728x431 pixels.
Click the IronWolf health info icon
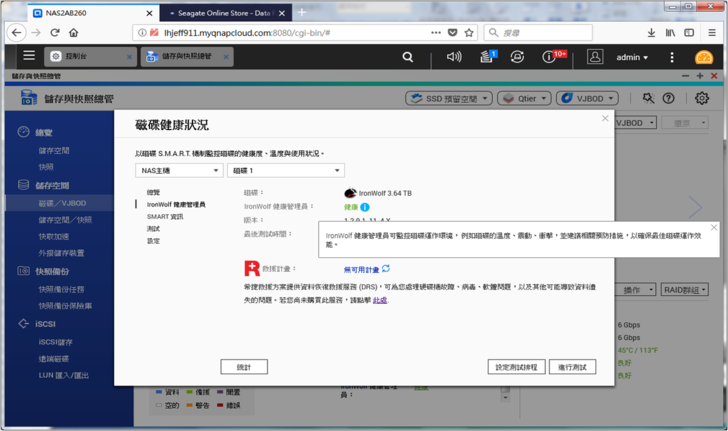365,207
